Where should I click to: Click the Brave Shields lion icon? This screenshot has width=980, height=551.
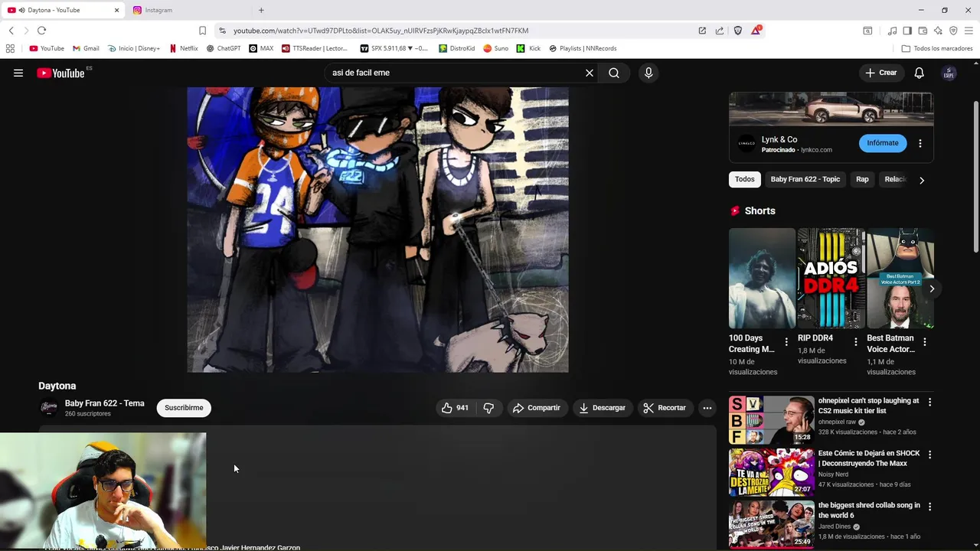click(x=738, y=31)
